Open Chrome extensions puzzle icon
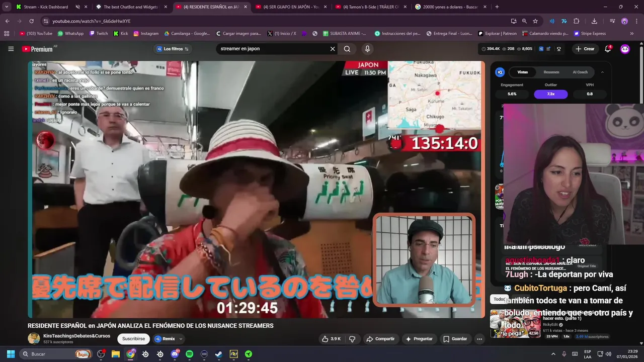The image size is (644, 362). (x=577, y=21)
